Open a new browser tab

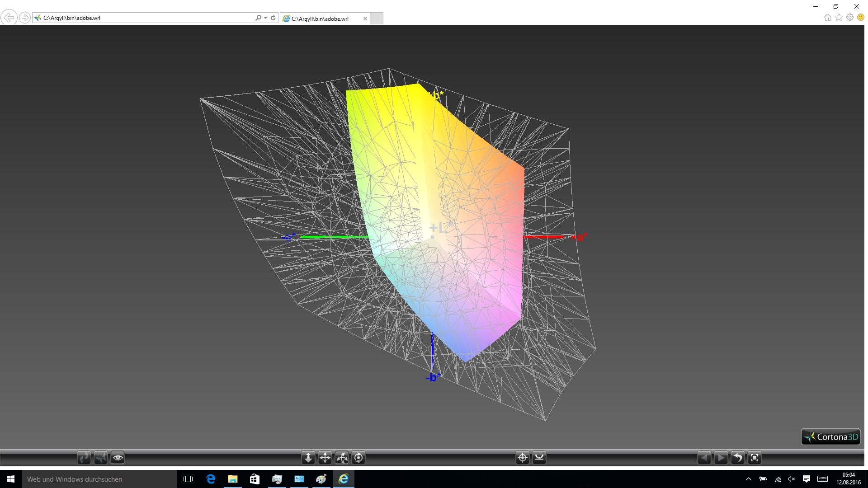pos(377,19)
